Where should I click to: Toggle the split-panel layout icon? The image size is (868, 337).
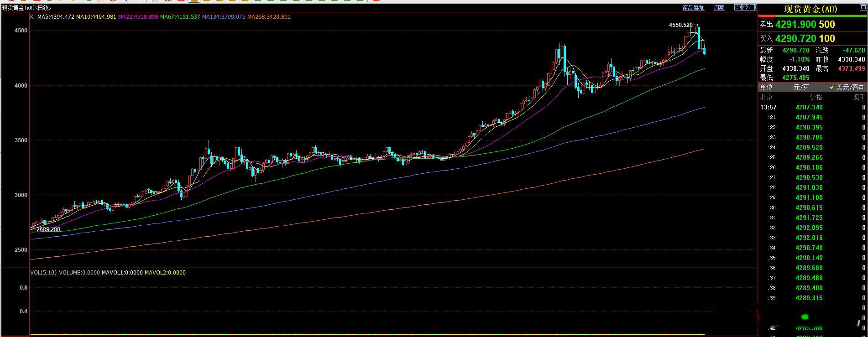tap(753, 7)
